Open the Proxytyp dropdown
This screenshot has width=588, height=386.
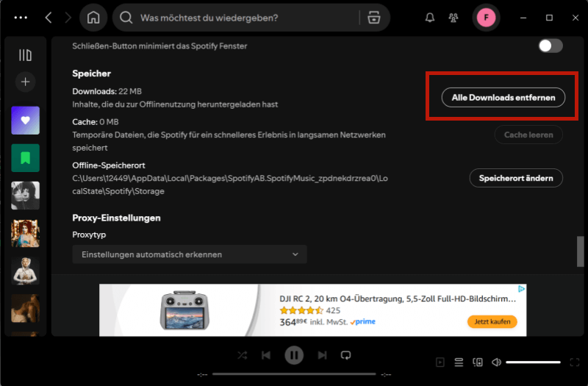tap(190, 254)
